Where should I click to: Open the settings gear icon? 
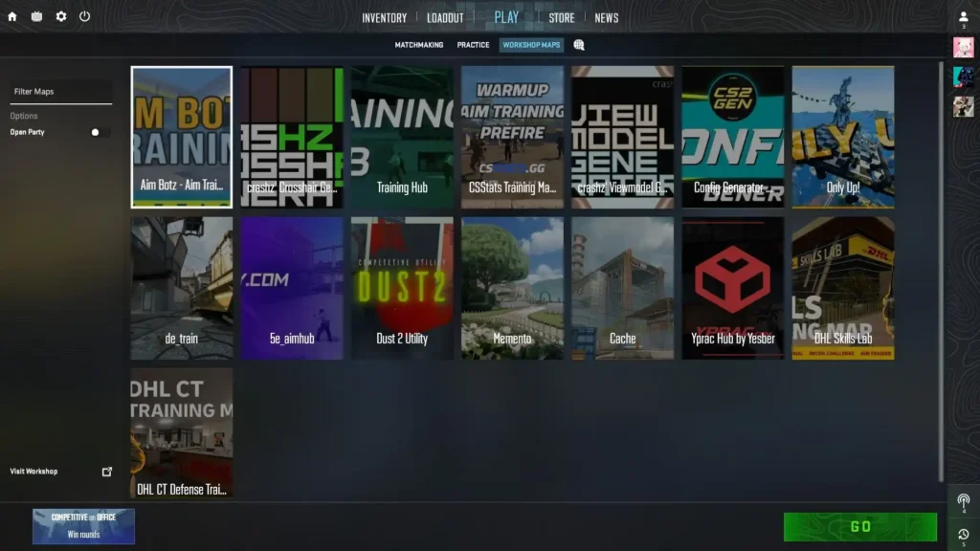click(61, 16)
